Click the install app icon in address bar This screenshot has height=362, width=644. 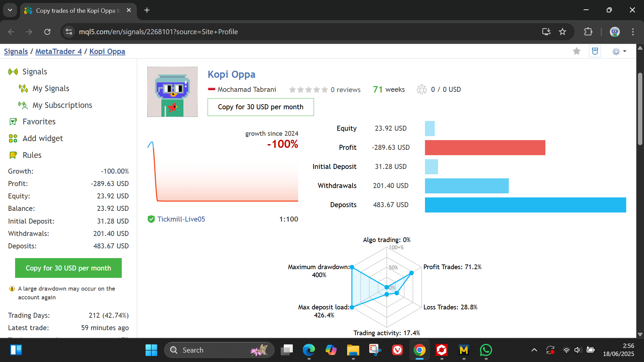[x=546, y=32]
